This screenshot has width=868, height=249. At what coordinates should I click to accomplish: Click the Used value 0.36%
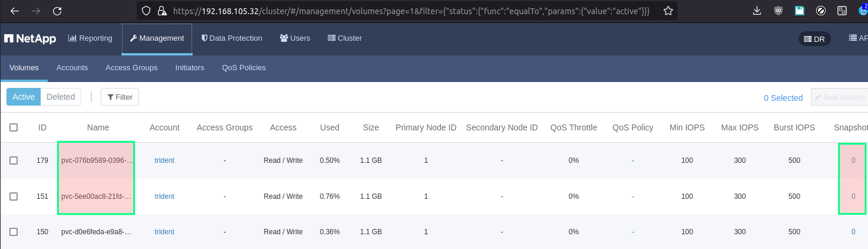(329, 232)
